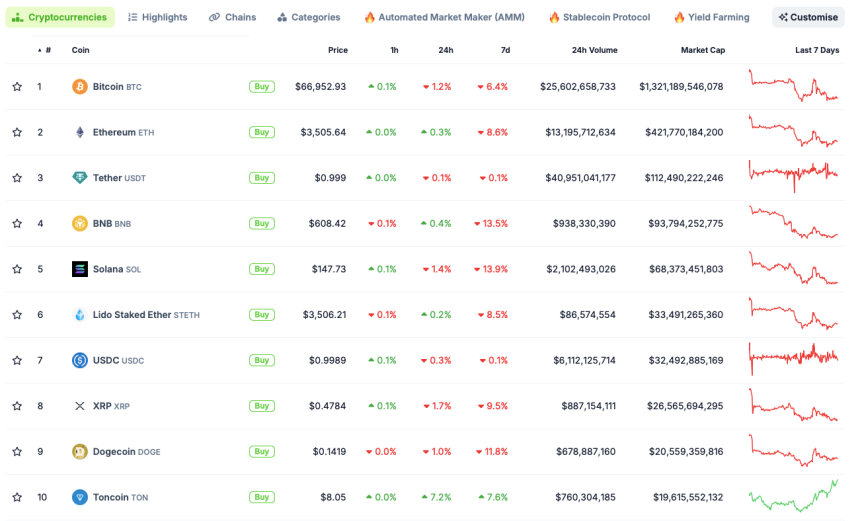The height and width of the screenshot is (521, 860).
Task: Sort by the 24h Volume header
Action: (x=595, y=50)
